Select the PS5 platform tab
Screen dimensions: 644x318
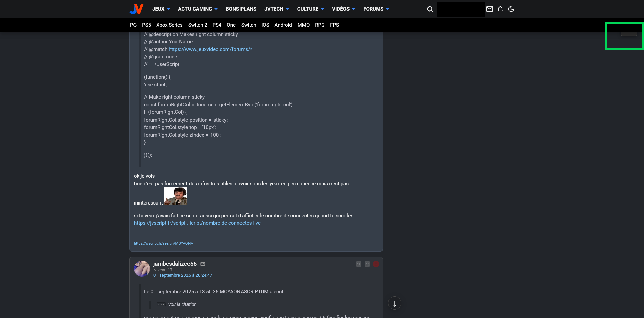point(146,25)
